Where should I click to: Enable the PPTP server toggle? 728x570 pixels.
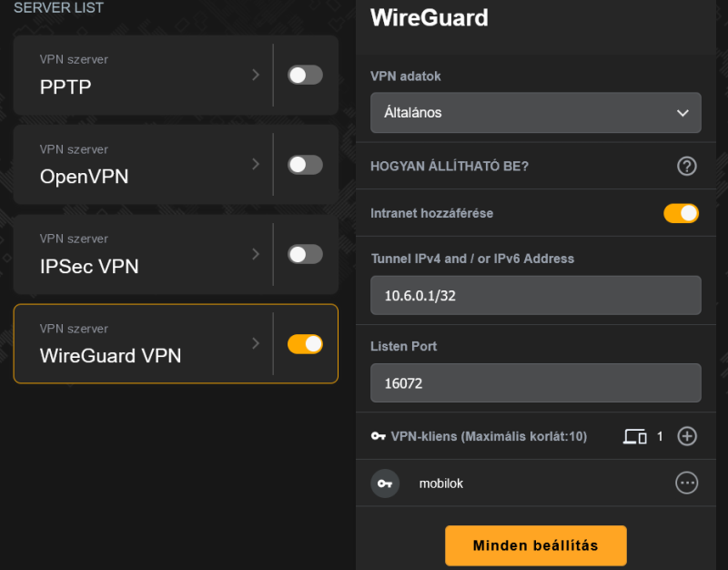tap(305, 75)
